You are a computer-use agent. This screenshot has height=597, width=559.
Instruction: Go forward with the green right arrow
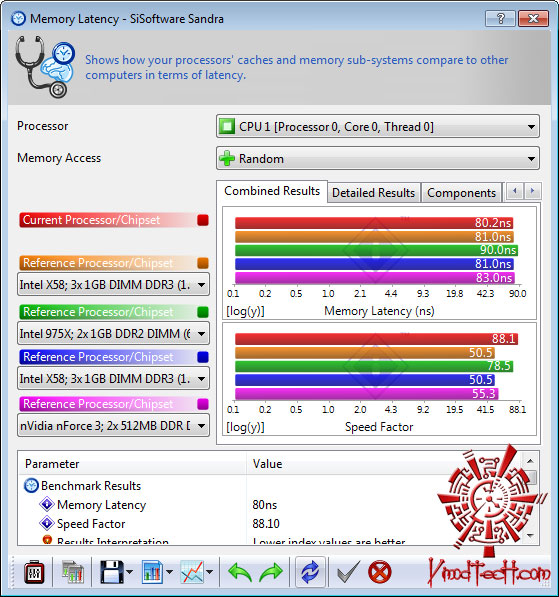[271, 571]
